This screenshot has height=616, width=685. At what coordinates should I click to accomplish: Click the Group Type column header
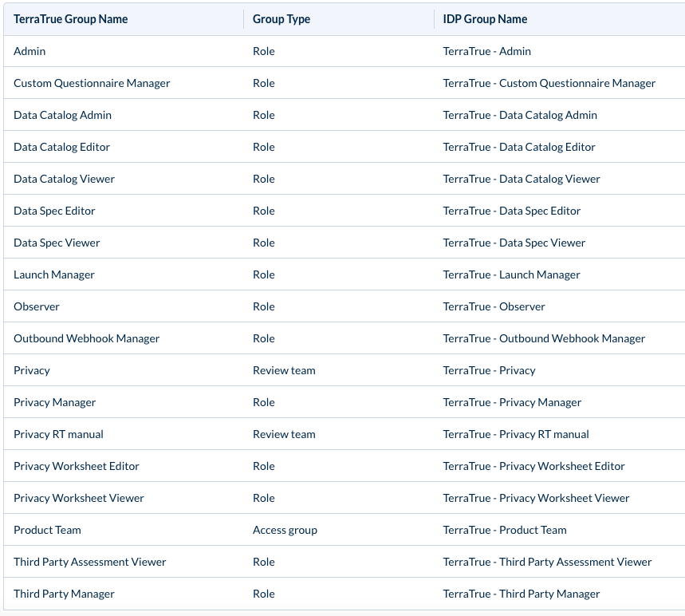click(281, 19)
